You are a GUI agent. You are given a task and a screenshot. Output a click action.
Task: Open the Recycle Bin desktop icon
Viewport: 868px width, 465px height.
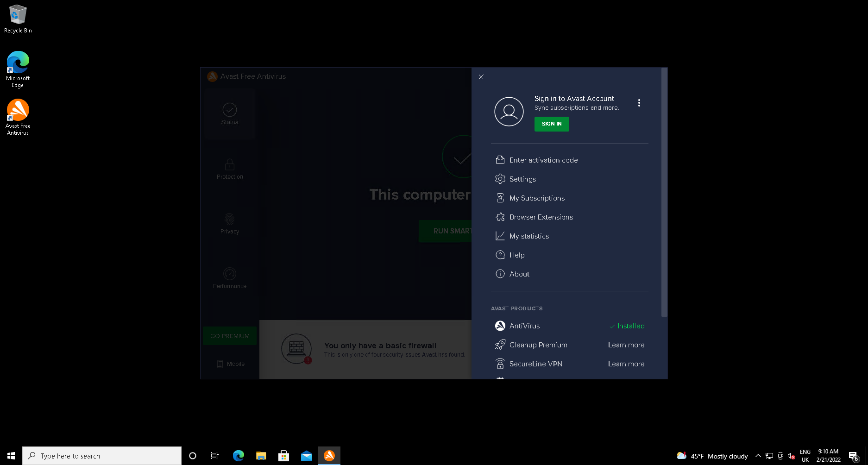click(x=18, y=19)
